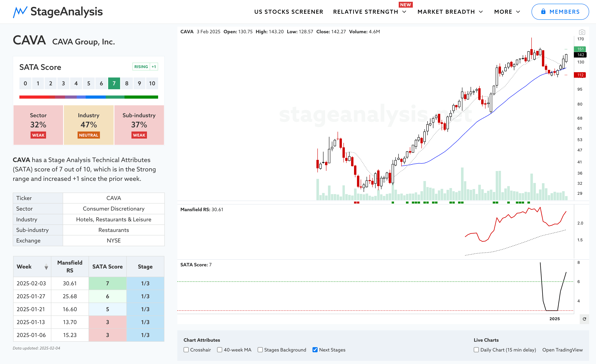
Task: Click the Members lock icon
Action: tap(543, 12)
